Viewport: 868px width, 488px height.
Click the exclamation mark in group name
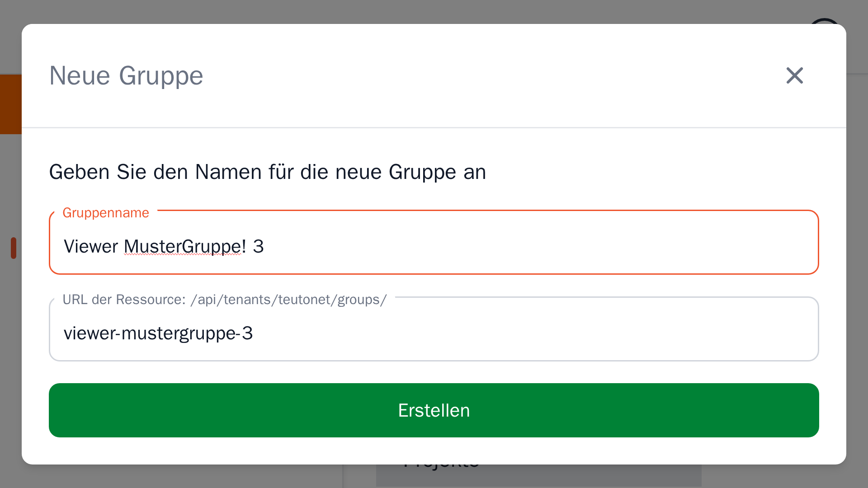point(244,247)
